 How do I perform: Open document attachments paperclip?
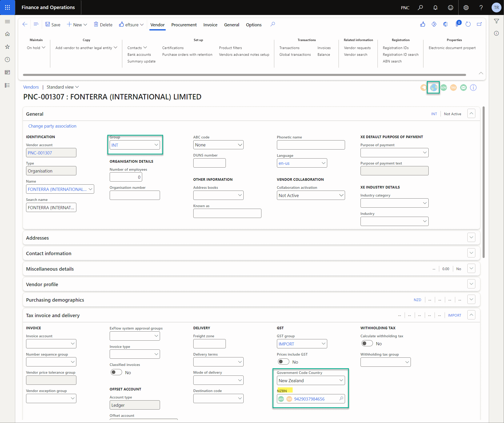(x=457, y=24)
